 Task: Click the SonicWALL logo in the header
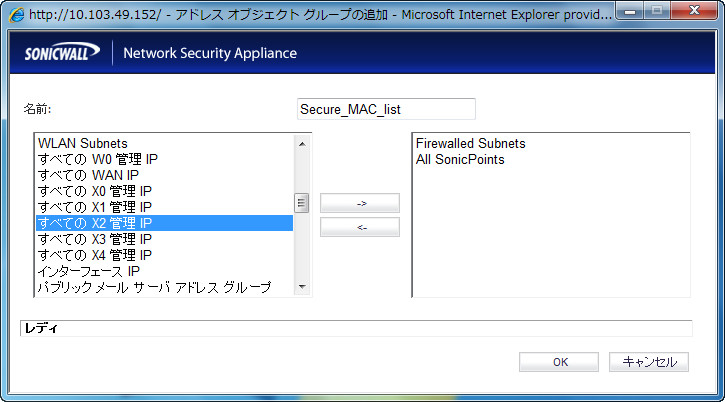(62, 52)
